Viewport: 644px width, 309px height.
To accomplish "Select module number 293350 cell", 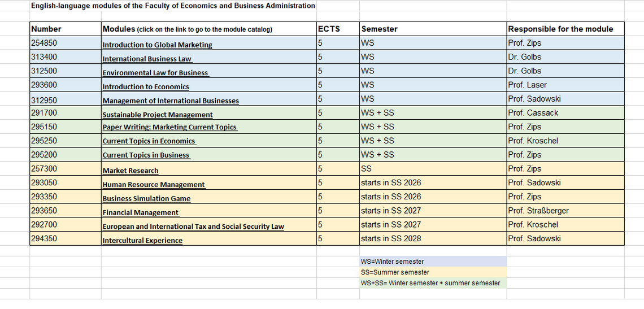I will [66, 197].
